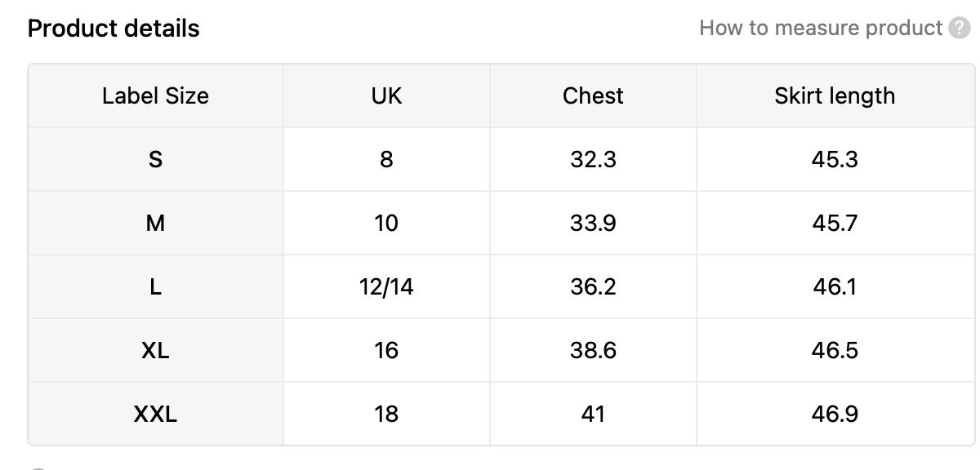This screenshot has width=980, height=470.
Task: Click the skirt length value 46.1
Action: [x=835, y=286]
